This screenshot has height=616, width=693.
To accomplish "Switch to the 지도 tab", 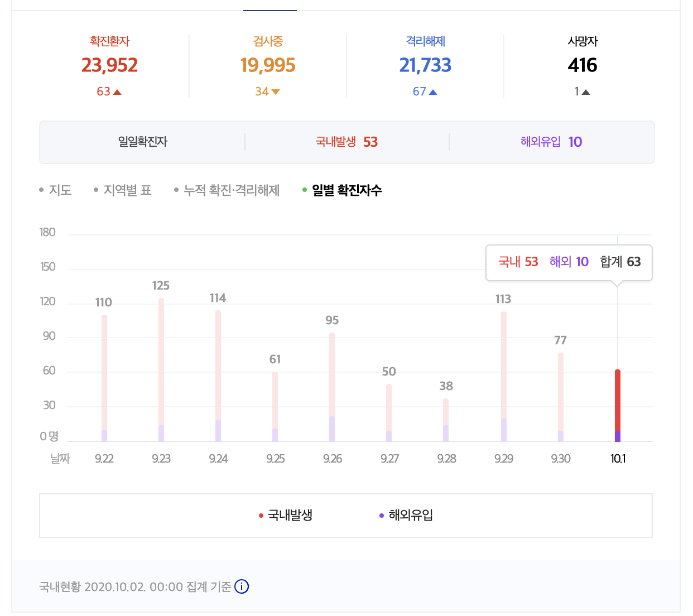I will [55, 190].
